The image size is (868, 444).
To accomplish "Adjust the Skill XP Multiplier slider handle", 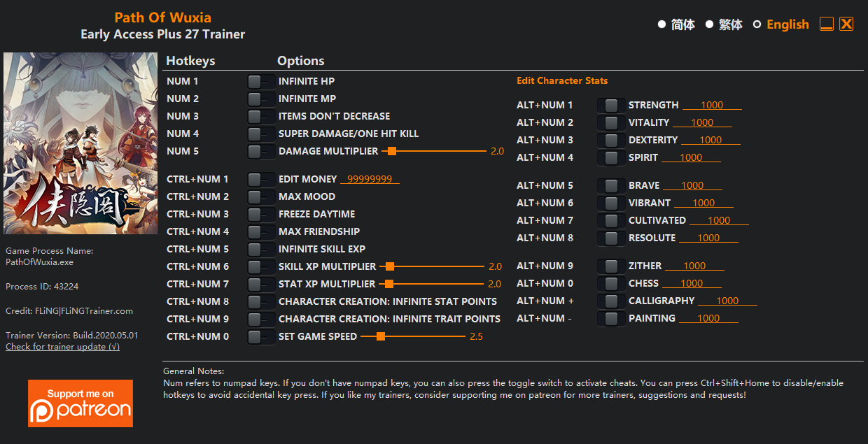I will 390,266.
